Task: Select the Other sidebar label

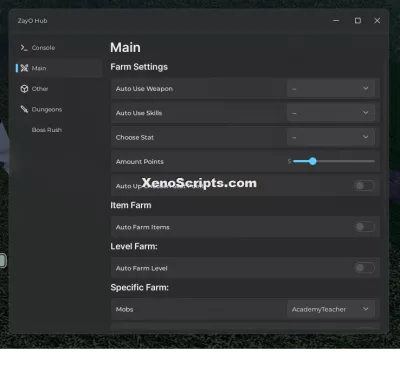Action: point(40,89)
